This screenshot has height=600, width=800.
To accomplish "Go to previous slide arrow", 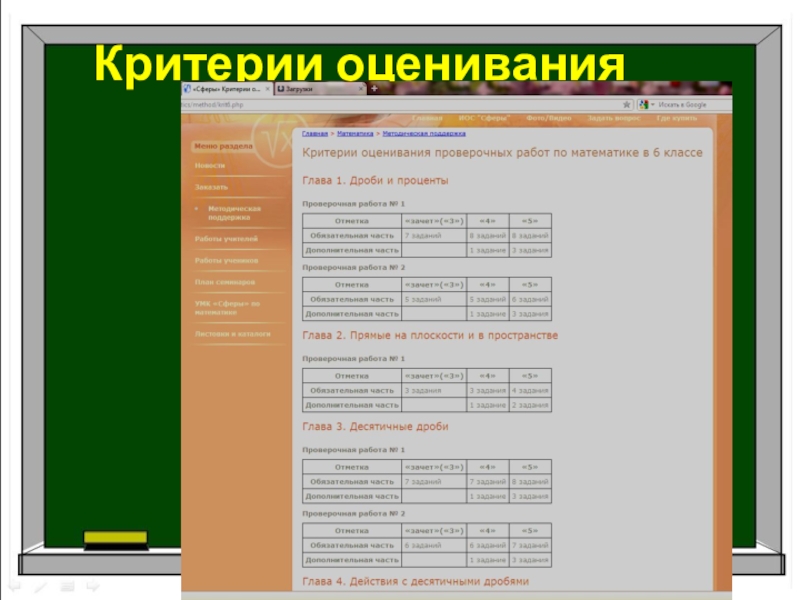I will coord(14,586).
